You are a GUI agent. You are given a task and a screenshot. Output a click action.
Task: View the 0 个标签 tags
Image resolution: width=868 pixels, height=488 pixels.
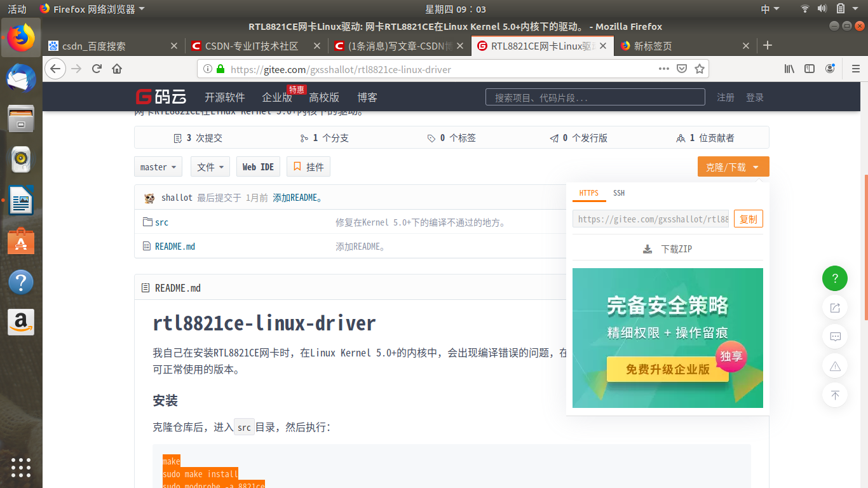pos(452,138)
